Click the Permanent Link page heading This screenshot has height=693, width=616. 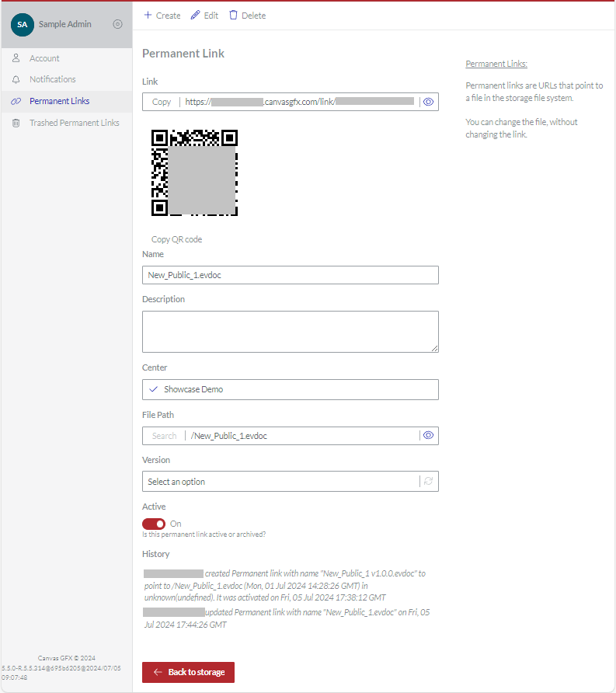click(x=183, y=54)
